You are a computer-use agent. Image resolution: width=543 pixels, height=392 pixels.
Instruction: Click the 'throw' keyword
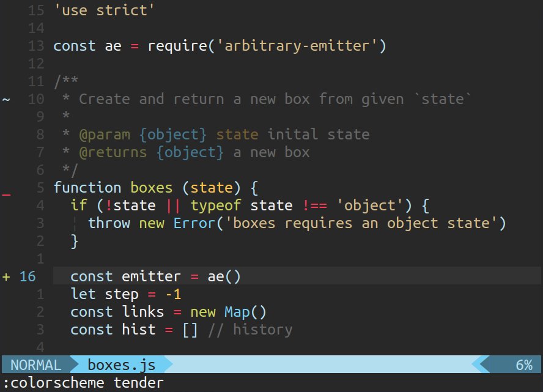tap(109, 223)
